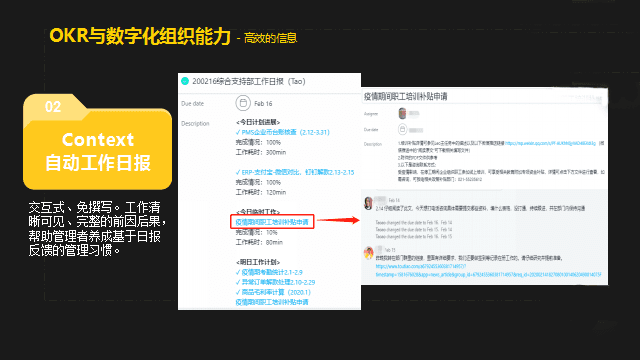This screenshot has width=640, height=360.
Task: Click the calendar icon in the detail panel's Due date row
Action: point(402,129)
